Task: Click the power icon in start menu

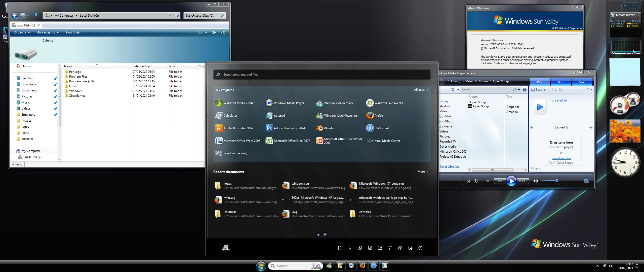Action: click(x=420, y=248)
